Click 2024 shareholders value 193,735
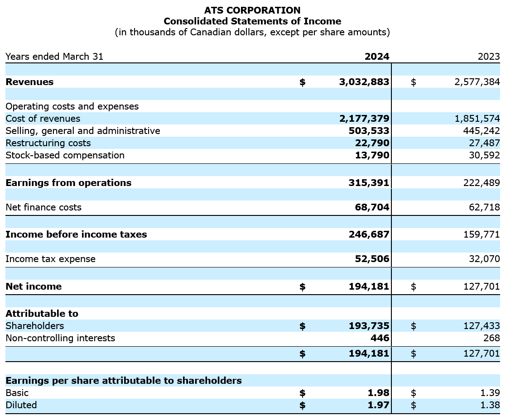This screenshot has width=506, height=420. tap(369, 326)
